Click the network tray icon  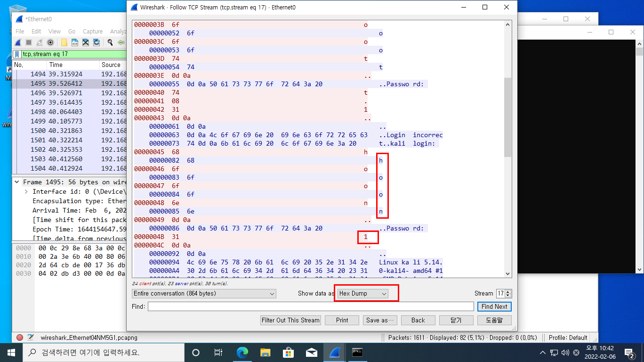(554, 352)
